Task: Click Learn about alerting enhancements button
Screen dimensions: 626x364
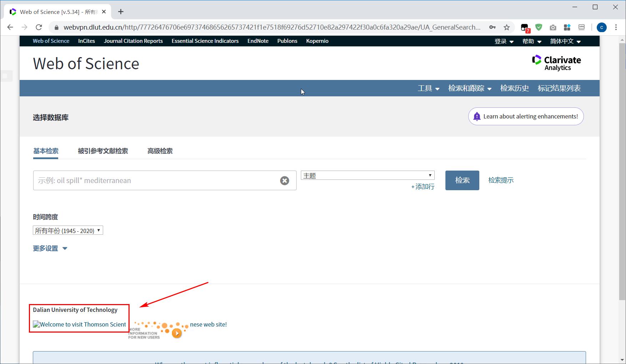Action: [526, 116]
